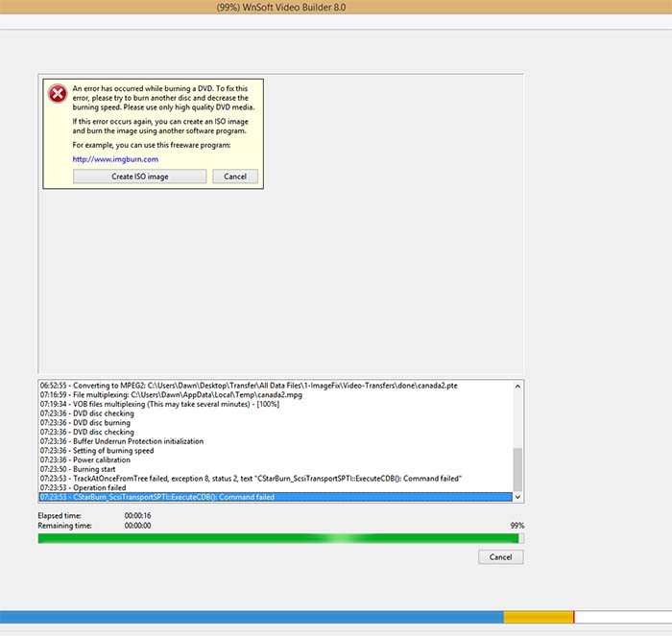The height and width of the screenshot is (636, 672).
Task: Click the Remaining time value 00:00:00
Action: 137,526
